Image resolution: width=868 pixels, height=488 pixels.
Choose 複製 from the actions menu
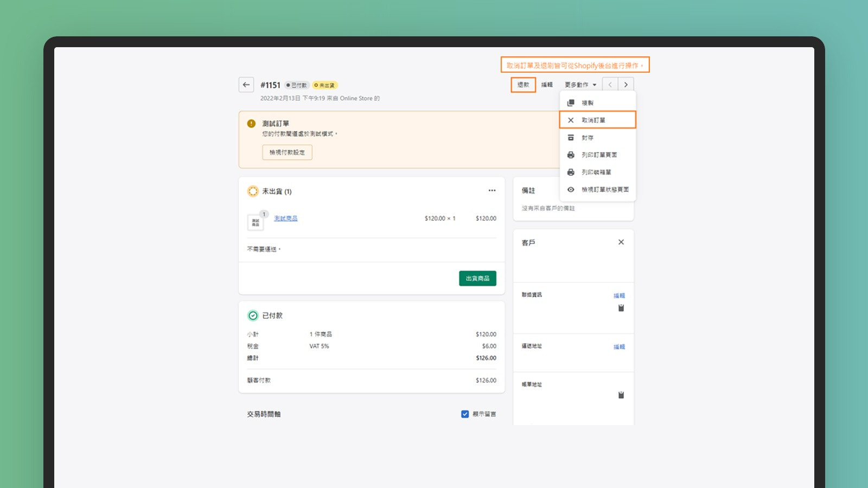(x=597, y=102)
